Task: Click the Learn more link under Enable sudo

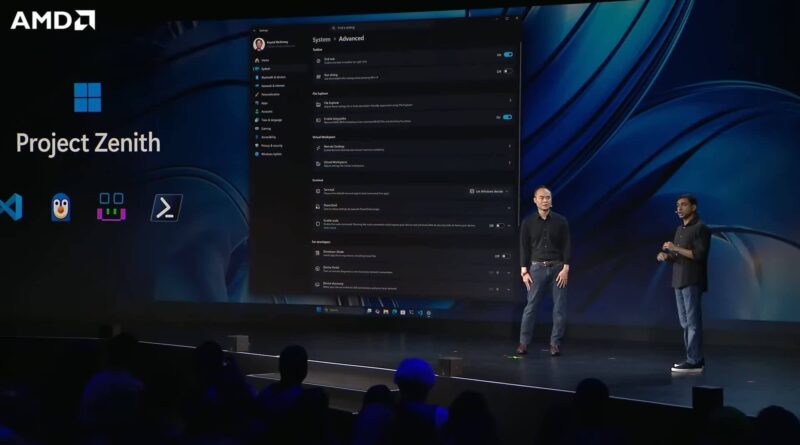Action: tap(330, 228)
